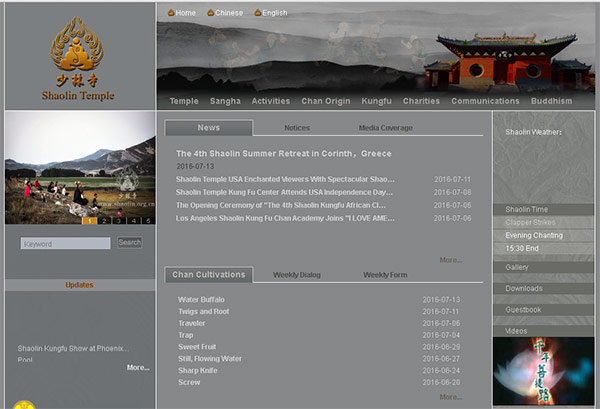This screenshot has width=600, height=409.
Task: Click the Search button
Action: pyautogui.click(x=130, y=243)
